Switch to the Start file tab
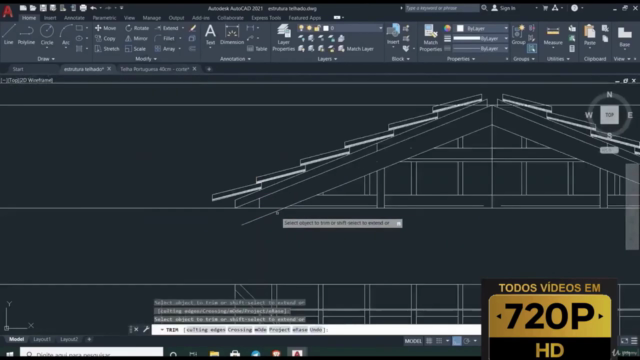This screenshot has width=640, height=360. pyautogui.click(x=18, y=69)
